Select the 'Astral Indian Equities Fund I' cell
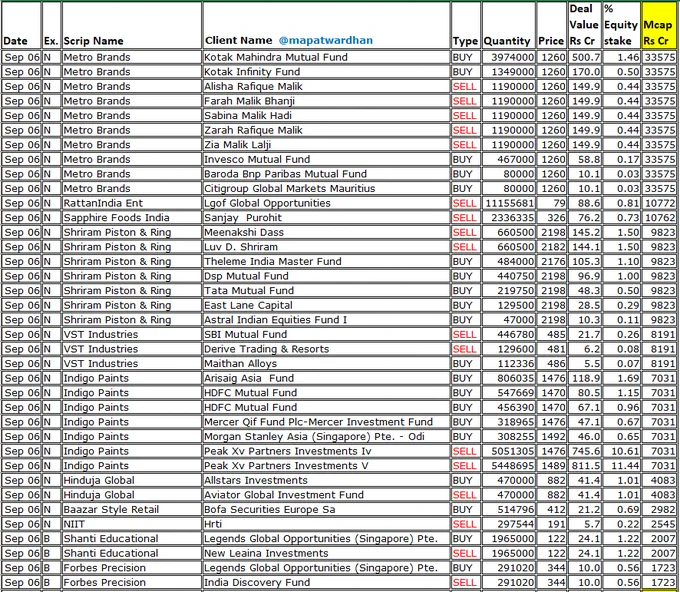This screenshot has width=680, height=592. click(326, 320)
